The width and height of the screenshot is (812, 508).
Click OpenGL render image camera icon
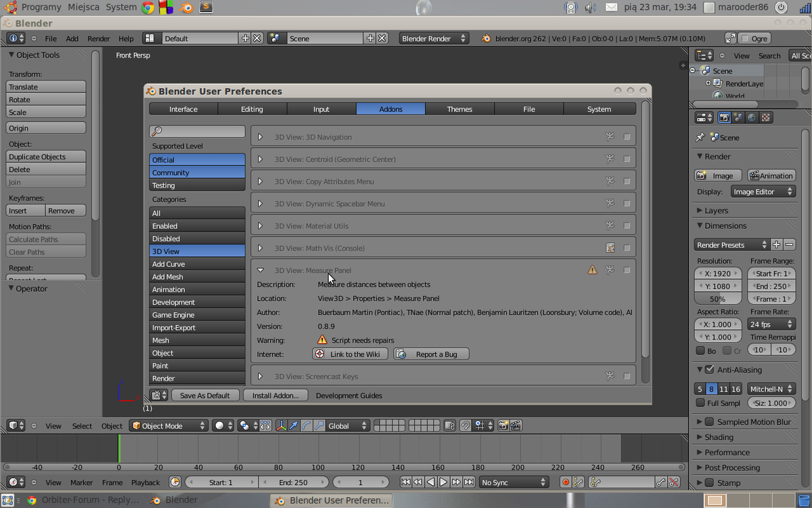[503, 425]
